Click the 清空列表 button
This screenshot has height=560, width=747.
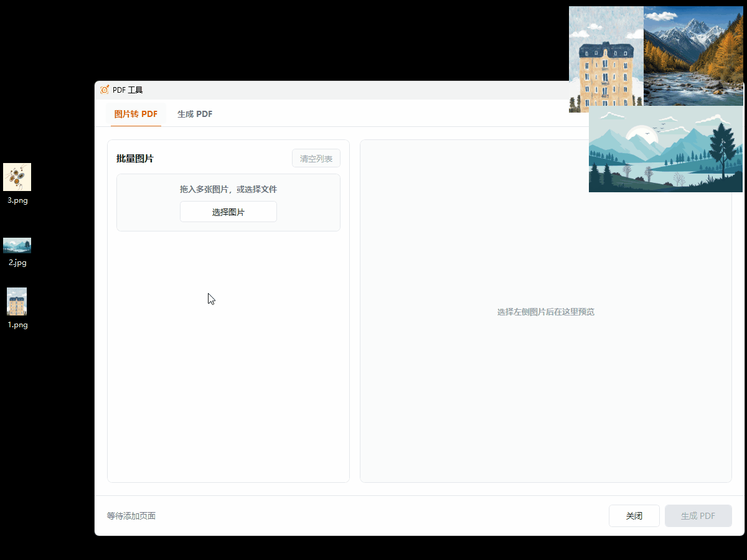coord(316,159)
